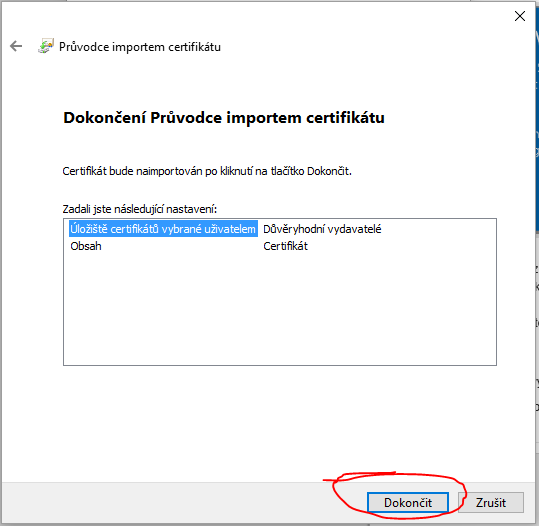
Task: Select the Důvěryhodní vydavatelé value
Action: [x=322, y=229]
